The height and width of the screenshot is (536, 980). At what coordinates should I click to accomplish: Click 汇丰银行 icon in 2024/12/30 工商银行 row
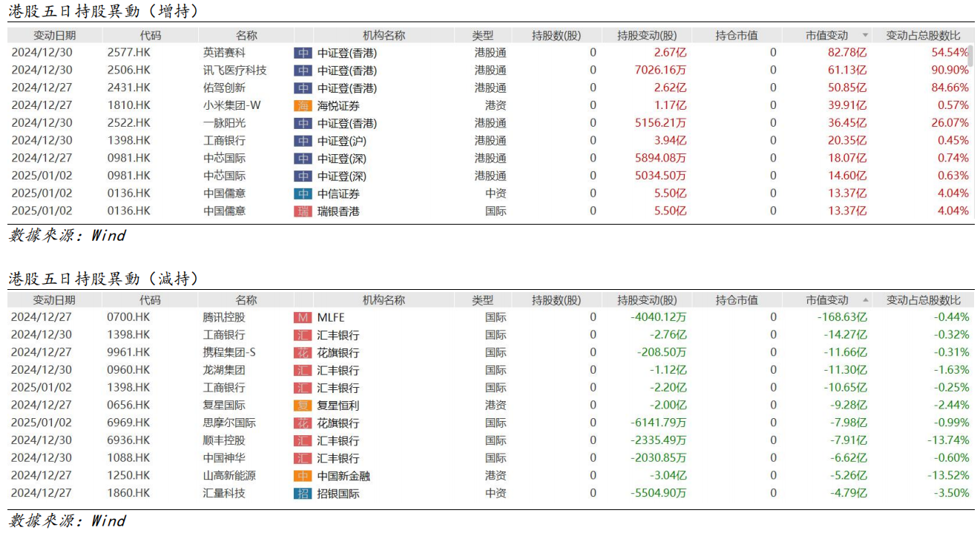pyautogui.click(x=303, y=335)
